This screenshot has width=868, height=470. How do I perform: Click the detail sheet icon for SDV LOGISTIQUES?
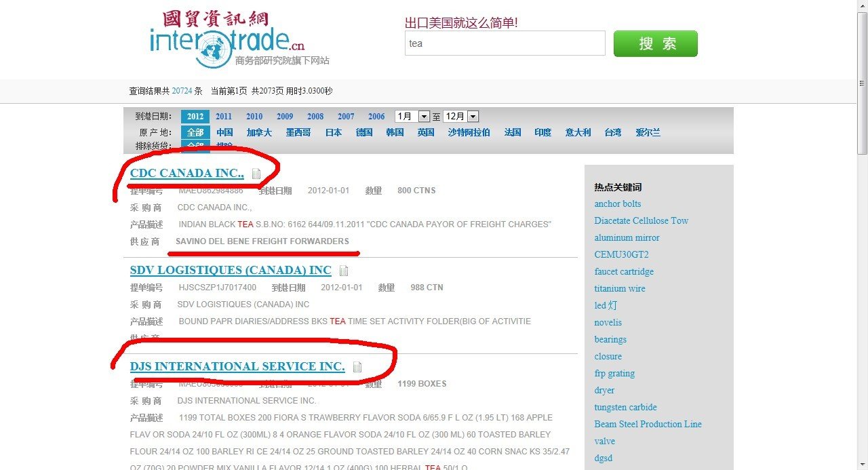pos(344,270)
